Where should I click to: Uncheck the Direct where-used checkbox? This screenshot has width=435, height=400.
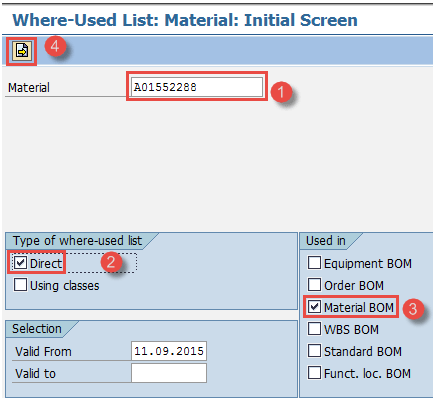(x=20, y=263)
